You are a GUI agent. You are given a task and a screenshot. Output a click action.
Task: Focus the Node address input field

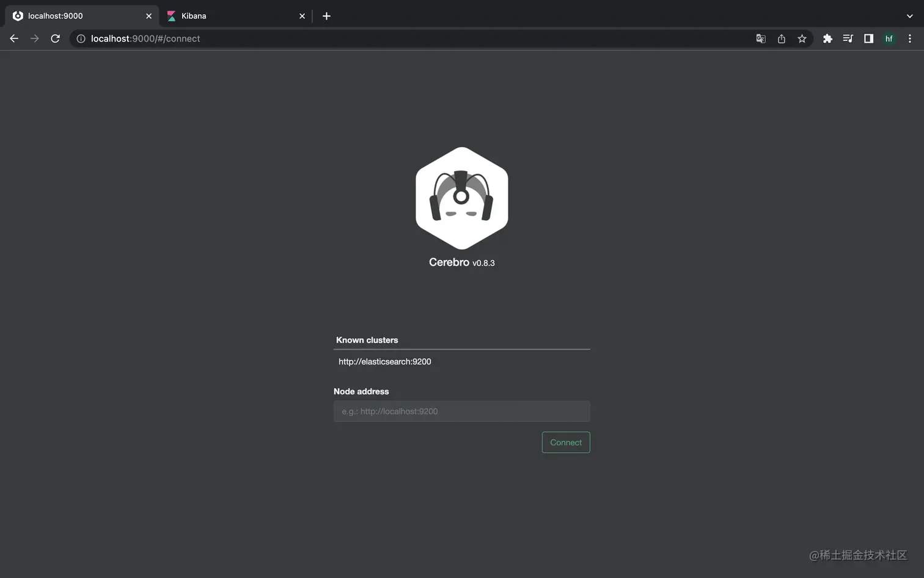click(462, 411)
